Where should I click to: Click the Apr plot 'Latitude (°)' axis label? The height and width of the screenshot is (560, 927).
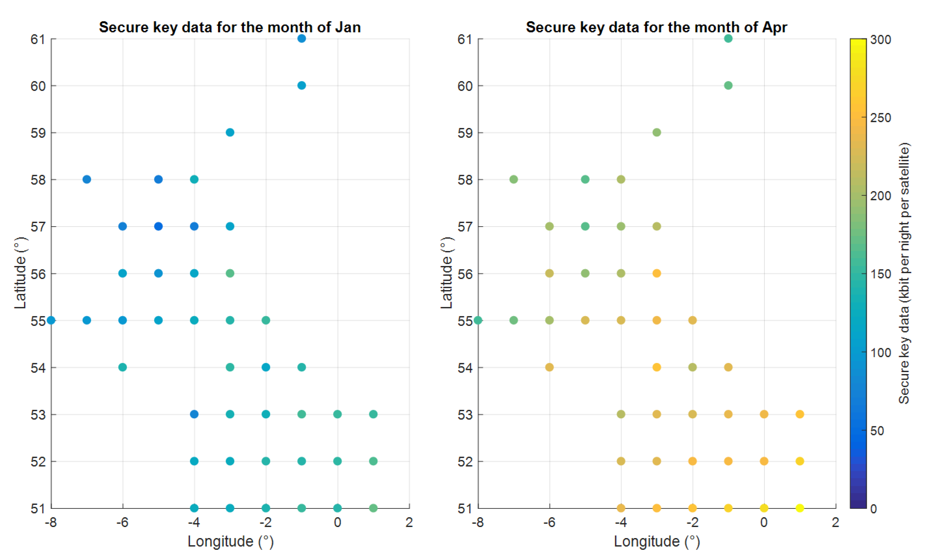coord(447,273)
